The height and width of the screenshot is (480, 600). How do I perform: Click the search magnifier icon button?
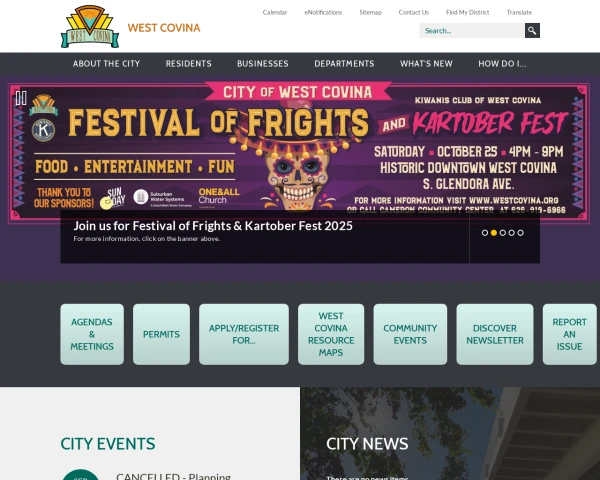pos(532,31)
